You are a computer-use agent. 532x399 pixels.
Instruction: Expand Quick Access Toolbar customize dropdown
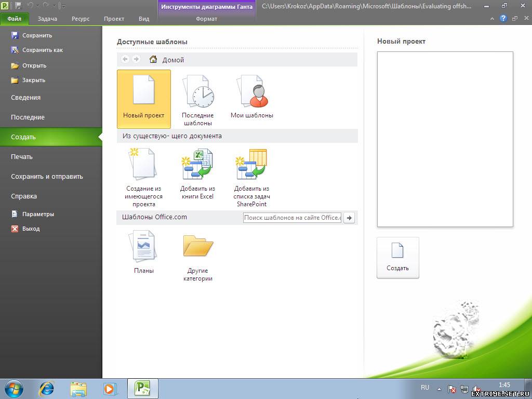(x=63, y=6)
